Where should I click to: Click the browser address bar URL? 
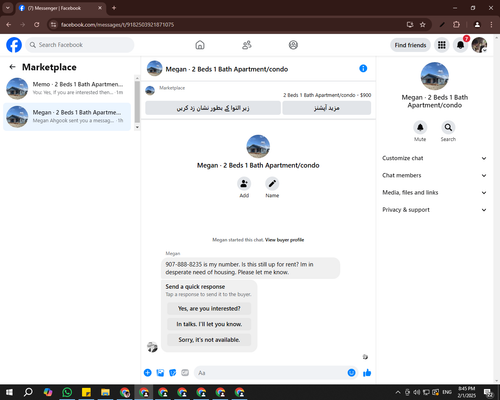117,25
